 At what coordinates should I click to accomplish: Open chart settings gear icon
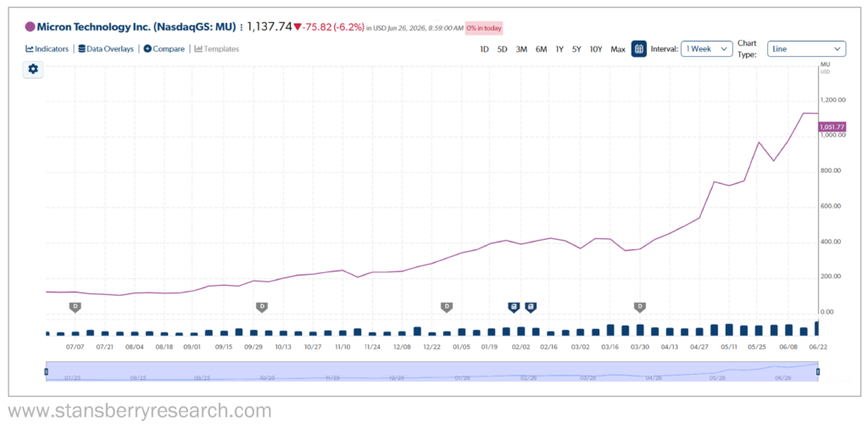click(x=33, y=70)
